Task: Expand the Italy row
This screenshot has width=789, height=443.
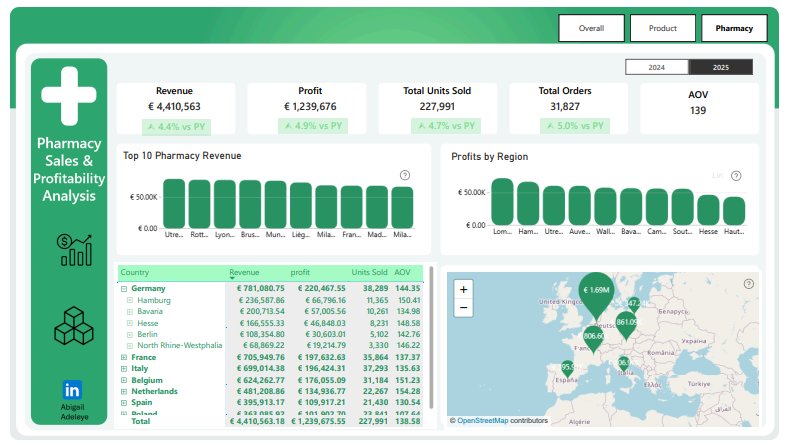Action: [x=124, y=368]
